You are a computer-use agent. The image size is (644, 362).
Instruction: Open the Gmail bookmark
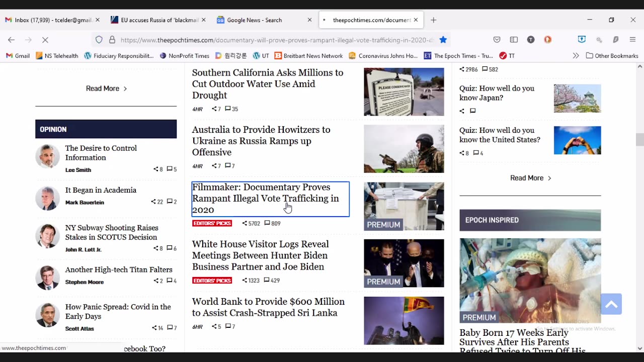[18, 56]
